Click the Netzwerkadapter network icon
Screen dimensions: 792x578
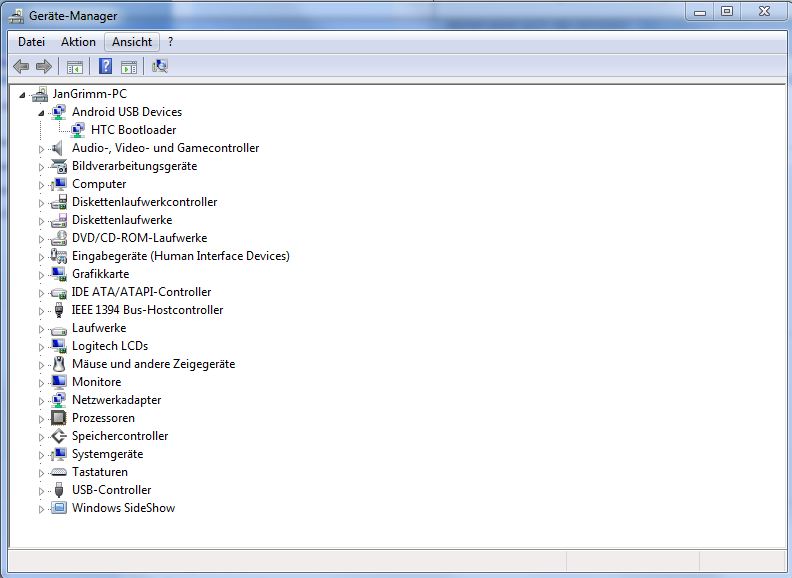[59, 400]
